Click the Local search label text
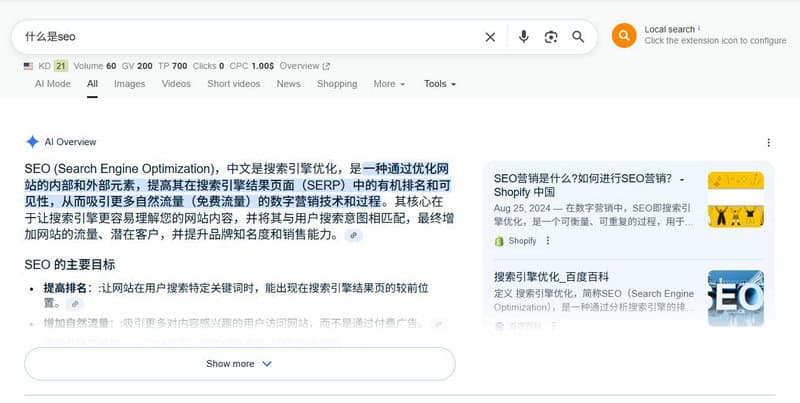 (x=669, y=30)
